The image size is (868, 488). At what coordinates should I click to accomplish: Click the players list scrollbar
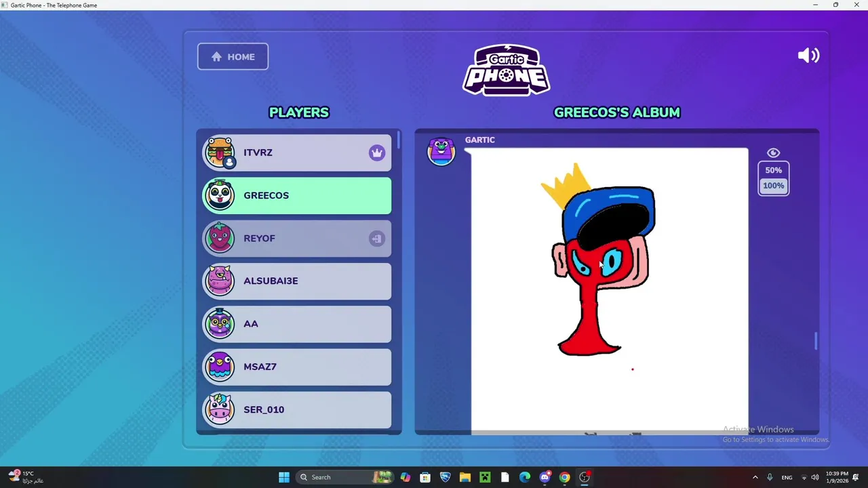[x=399, y=141]
